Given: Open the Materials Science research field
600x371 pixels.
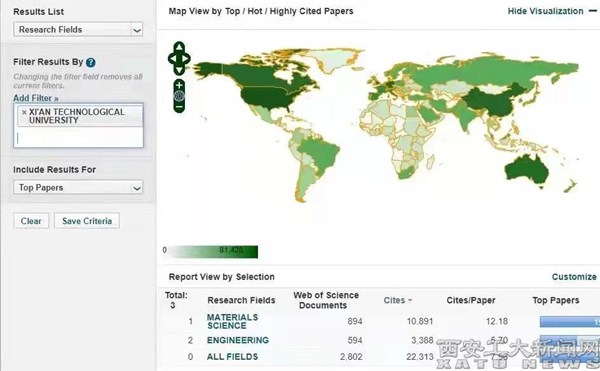Looking at the screenshot, I should click(x=232, y=321).
